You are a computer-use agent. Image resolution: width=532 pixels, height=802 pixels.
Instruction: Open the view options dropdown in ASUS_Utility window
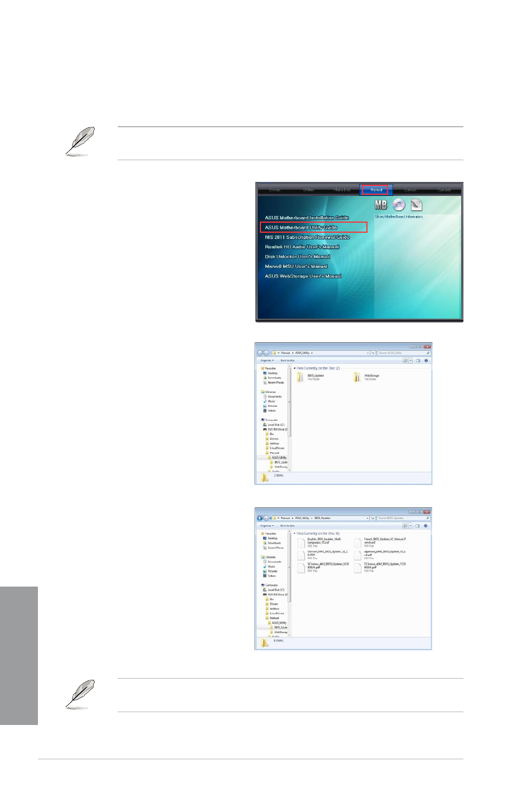(x=411, y=361)
